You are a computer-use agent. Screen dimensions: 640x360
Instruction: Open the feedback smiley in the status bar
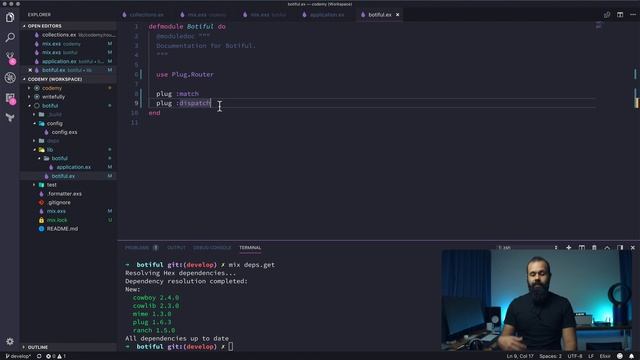click(x=620, y=356)
